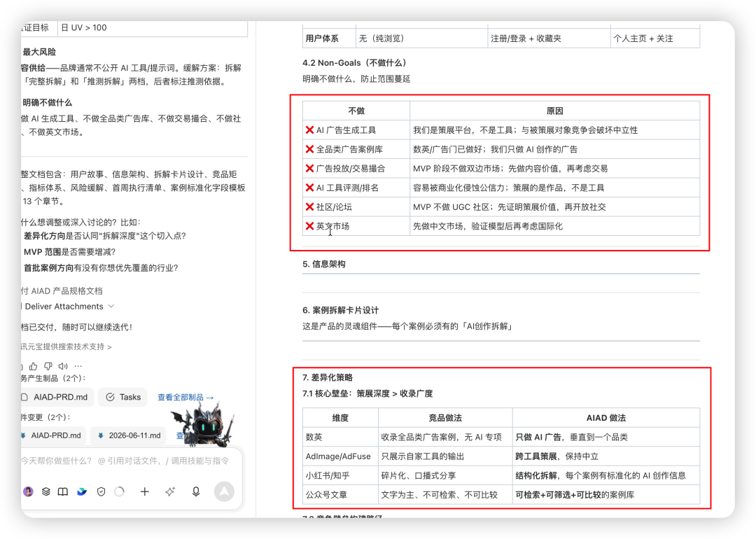Click the round send arrow button
Viewport: 756px width, 539px height.
[x=224, y=491]
